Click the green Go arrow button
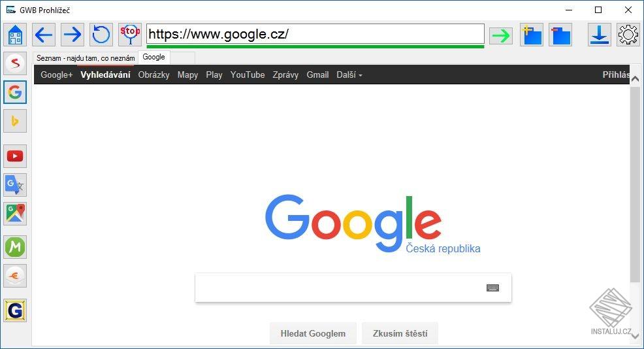 click(501, 36)
